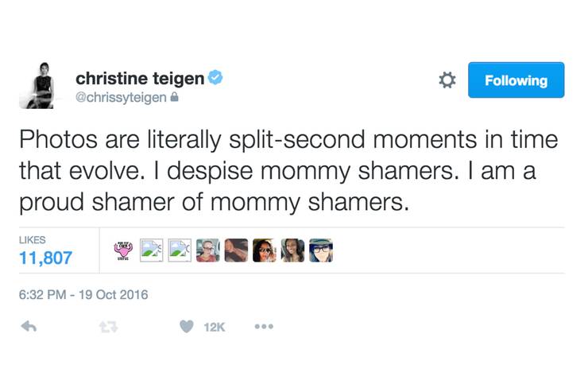588x392 pixels.
Task: Open the last liker avatar with hat and glasses
Action: [320, 250]
